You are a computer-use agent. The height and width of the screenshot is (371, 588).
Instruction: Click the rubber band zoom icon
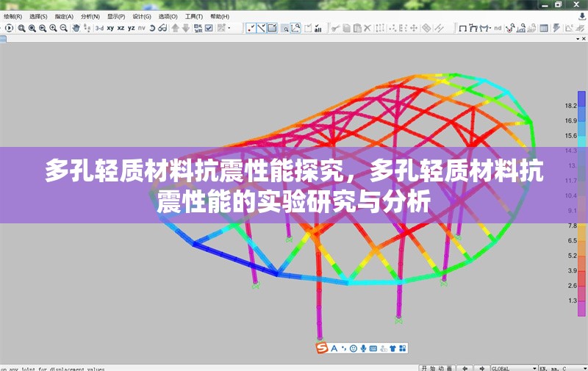22,28
